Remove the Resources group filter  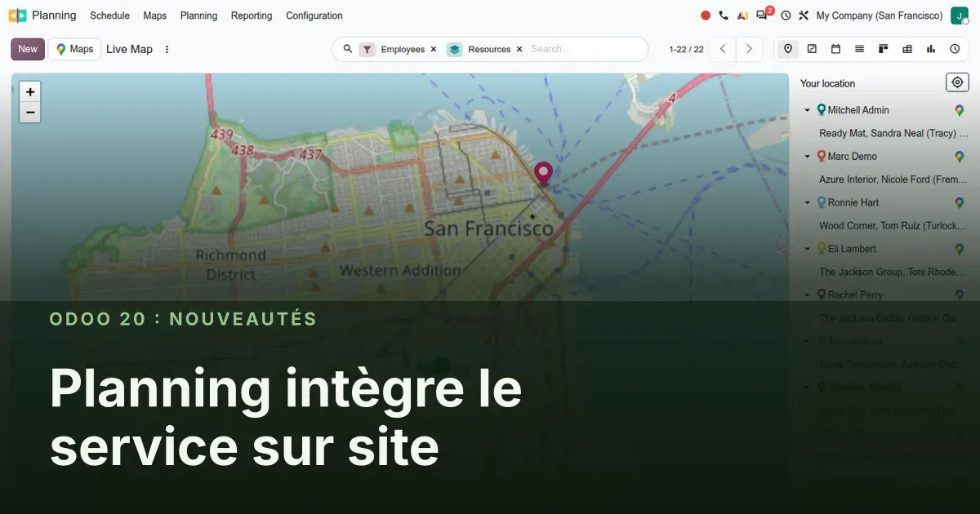click(519, 49)
